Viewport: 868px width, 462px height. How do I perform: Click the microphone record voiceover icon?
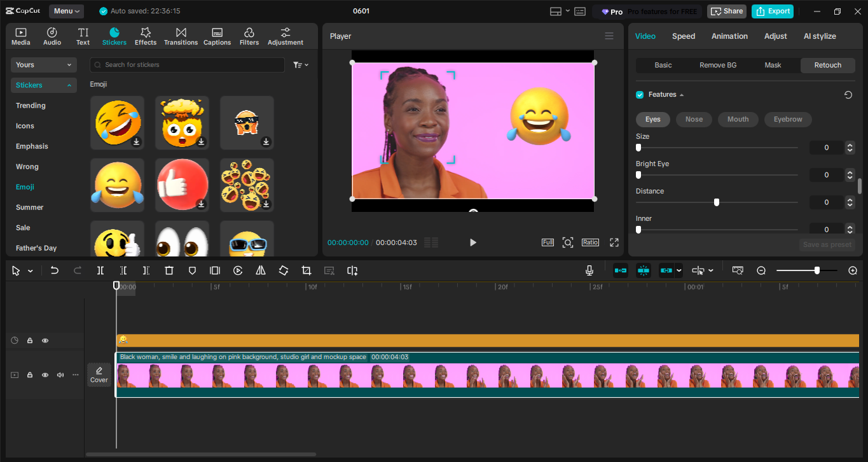[589, 270]
